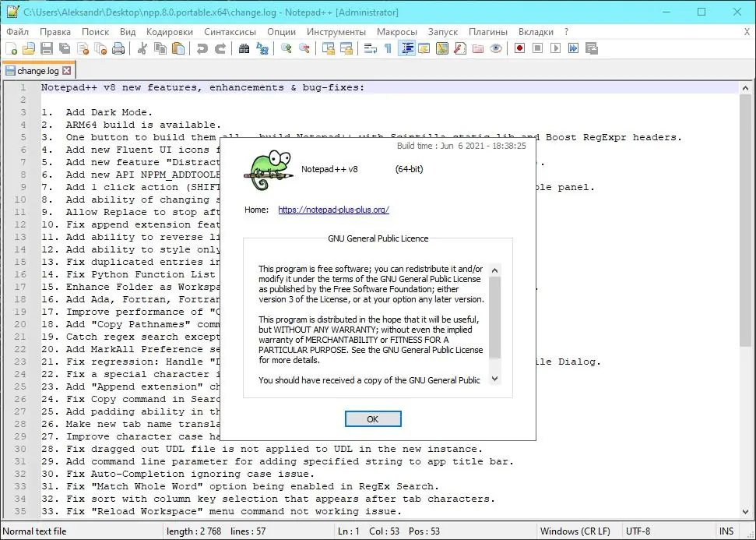Play recorded macro using playback icon
756x540 pixels.
(556, 48)
